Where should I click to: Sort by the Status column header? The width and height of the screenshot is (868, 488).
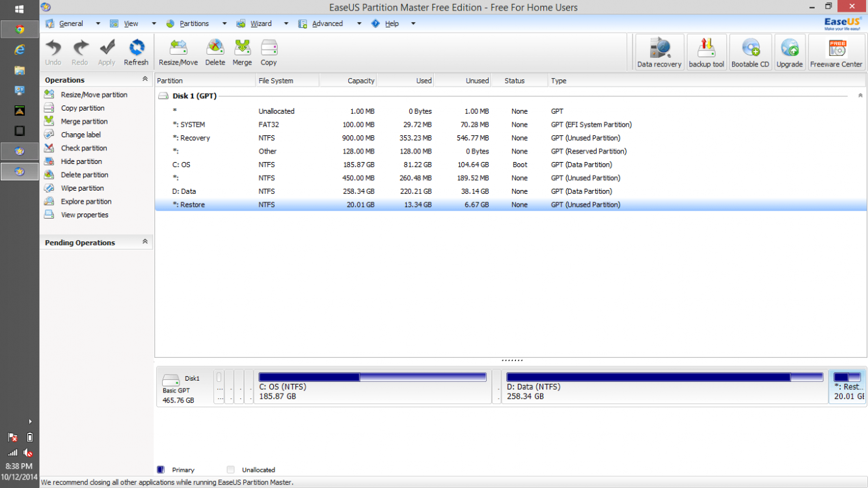coord(519,81)
